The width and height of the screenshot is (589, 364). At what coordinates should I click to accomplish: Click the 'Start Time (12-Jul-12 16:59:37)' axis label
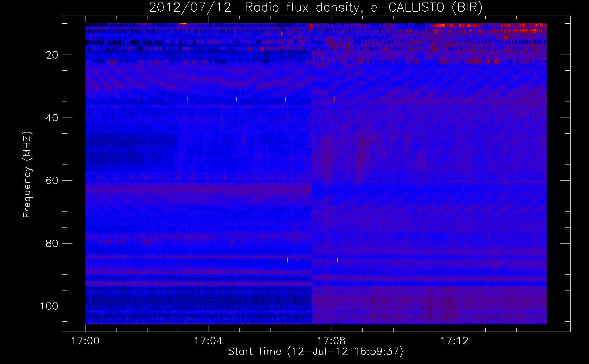[x=316, y=352]
